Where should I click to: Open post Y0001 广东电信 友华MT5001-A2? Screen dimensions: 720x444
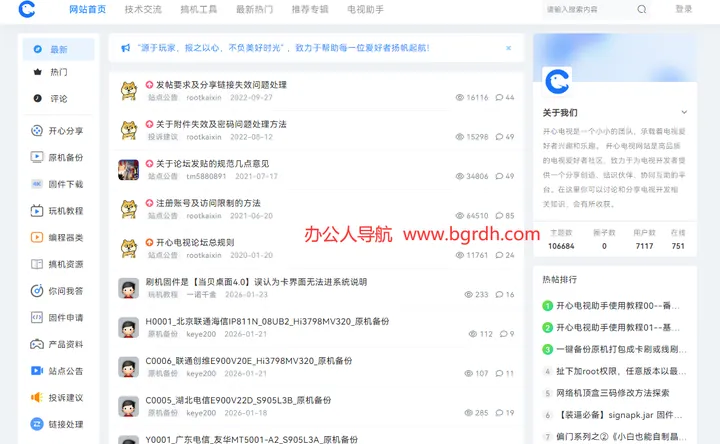click(252, 439)
